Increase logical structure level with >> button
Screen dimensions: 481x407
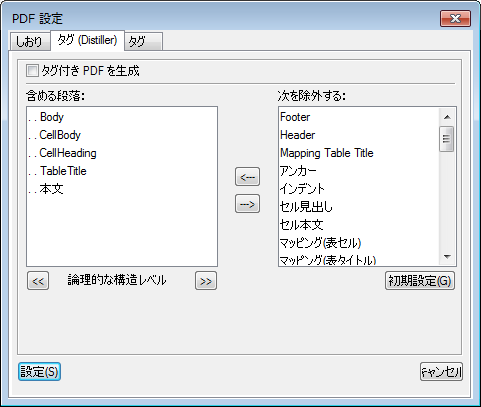click(206, 281)
